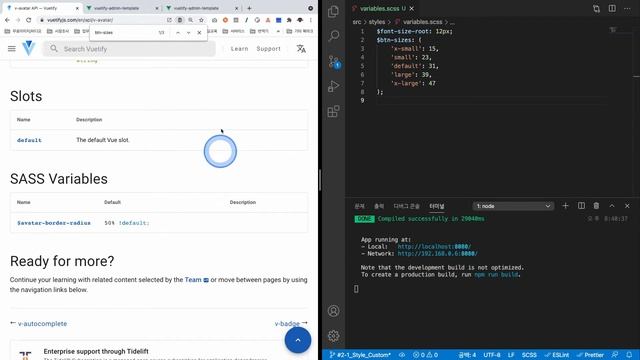Switch to the Problems panel tab

coord(359,206)
